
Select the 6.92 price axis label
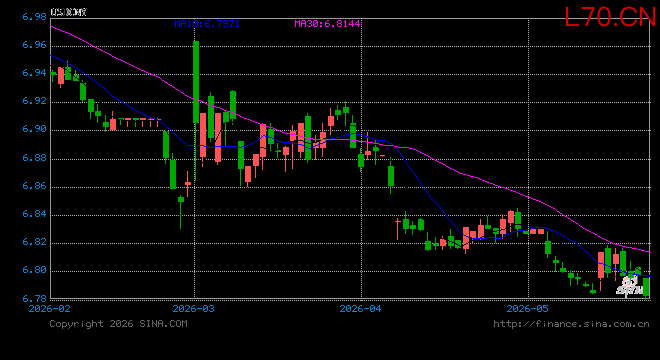35,101
